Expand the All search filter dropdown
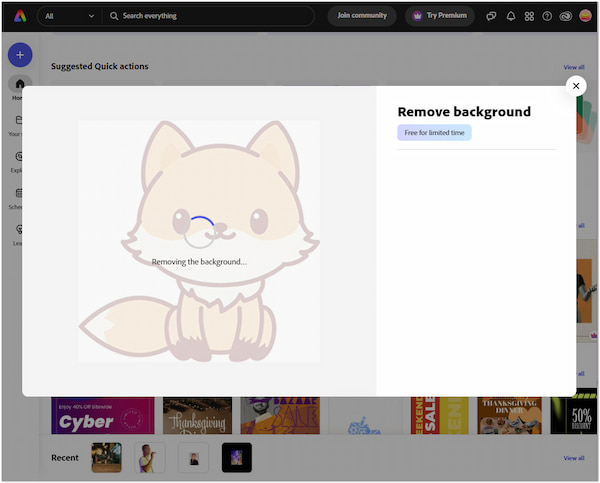This screenshot has width=600, height=483. pyautogui.click(x=69, y=16)
